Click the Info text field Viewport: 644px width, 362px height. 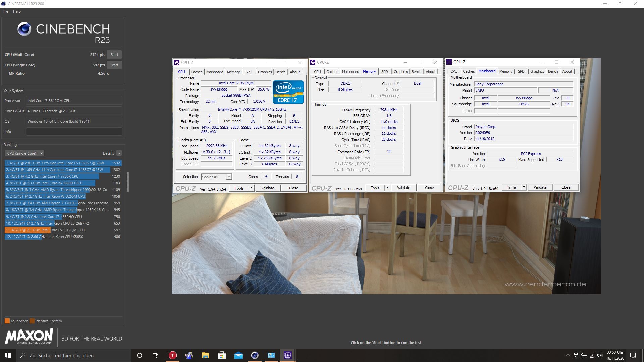[74, 132]
